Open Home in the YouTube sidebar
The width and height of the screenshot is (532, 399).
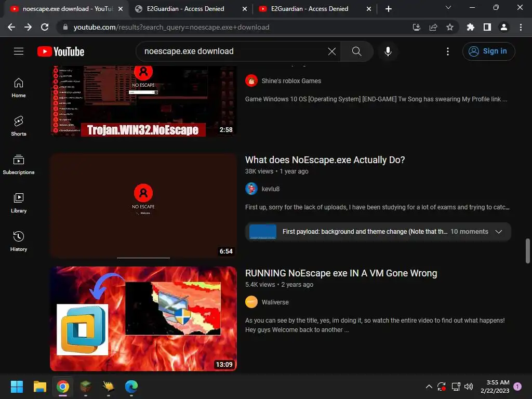coord(19,88)
